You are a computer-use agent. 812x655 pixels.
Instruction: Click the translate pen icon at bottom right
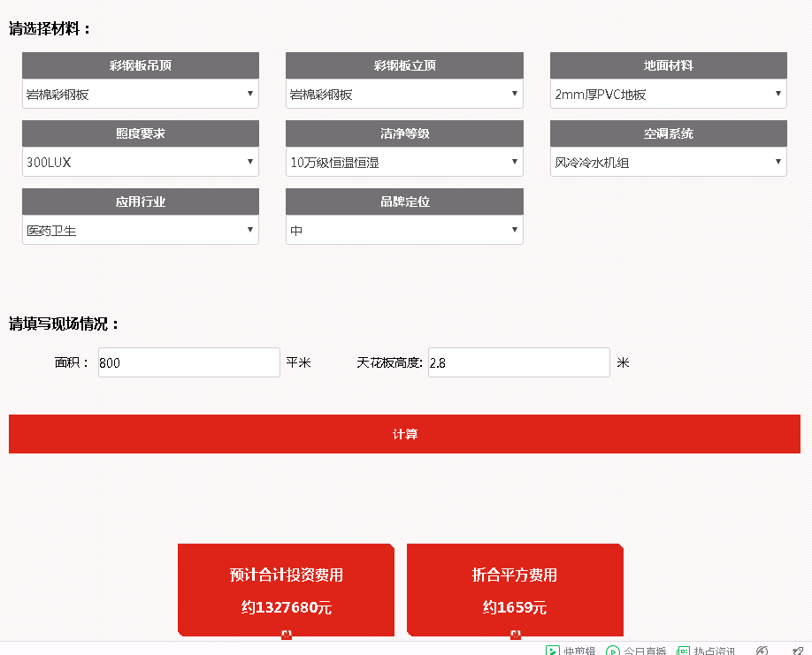pos(762,649)
